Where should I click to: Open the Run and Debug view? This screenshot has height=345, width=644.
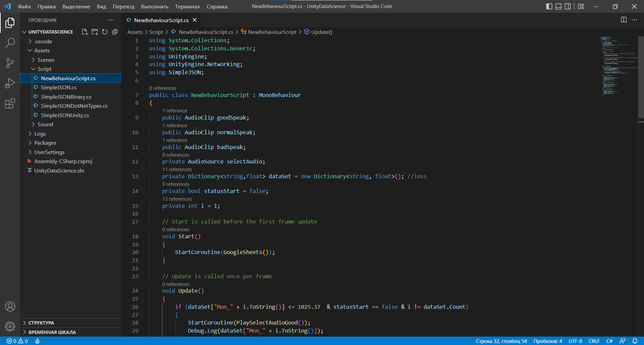[10, 83]
